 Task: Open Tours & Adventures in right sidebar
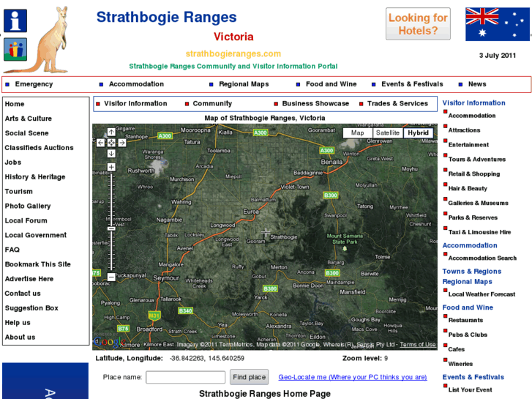(x=477, y=160)
